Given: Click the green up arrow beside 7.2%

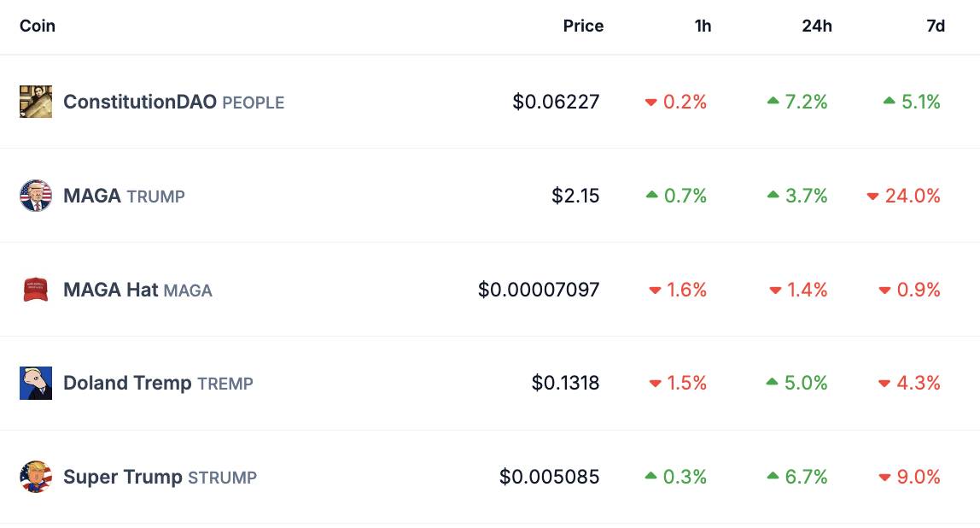Looking at the screenshot, I should click(773, 100).
